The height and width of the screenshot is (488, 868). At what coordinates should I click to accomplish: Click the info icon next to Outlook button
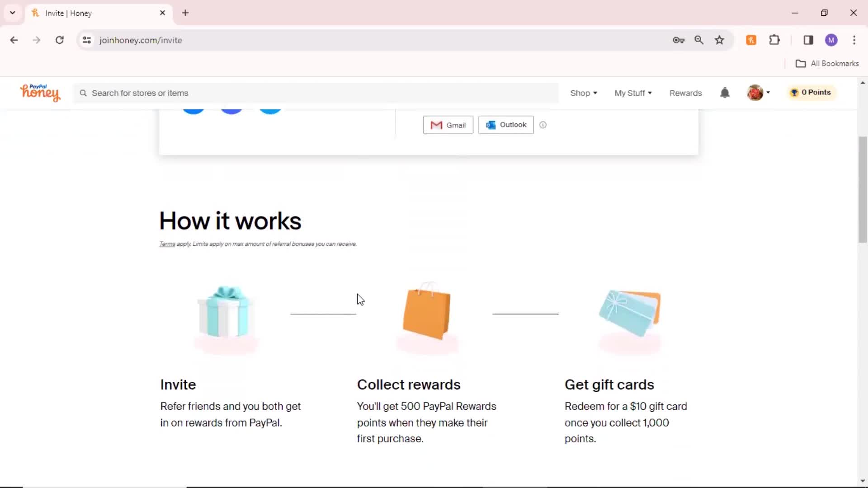(x=542, y=125)
